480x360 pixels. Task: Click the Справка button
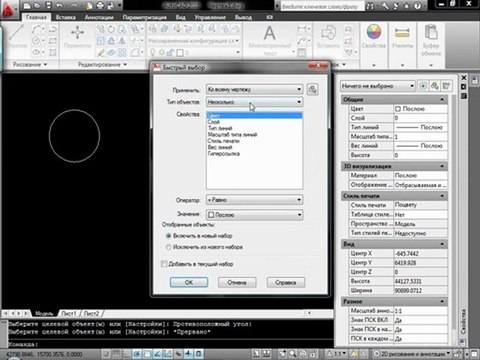[286, 282]
